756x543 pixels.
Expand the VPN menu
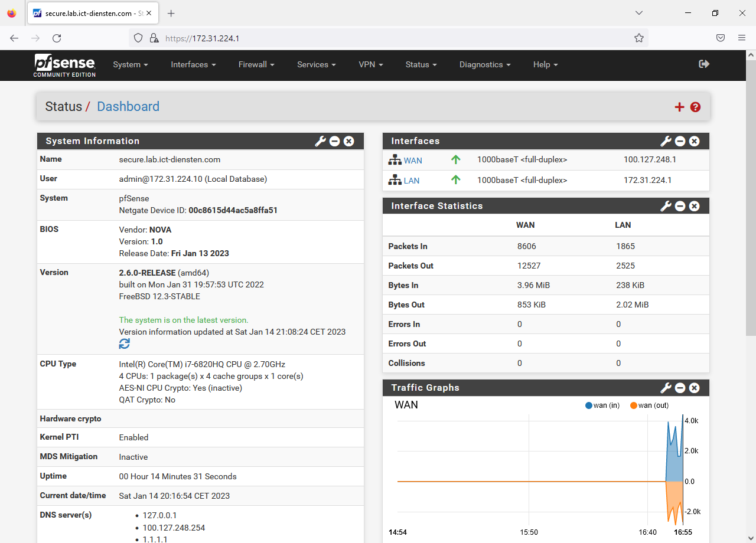[x=371, y=64]
